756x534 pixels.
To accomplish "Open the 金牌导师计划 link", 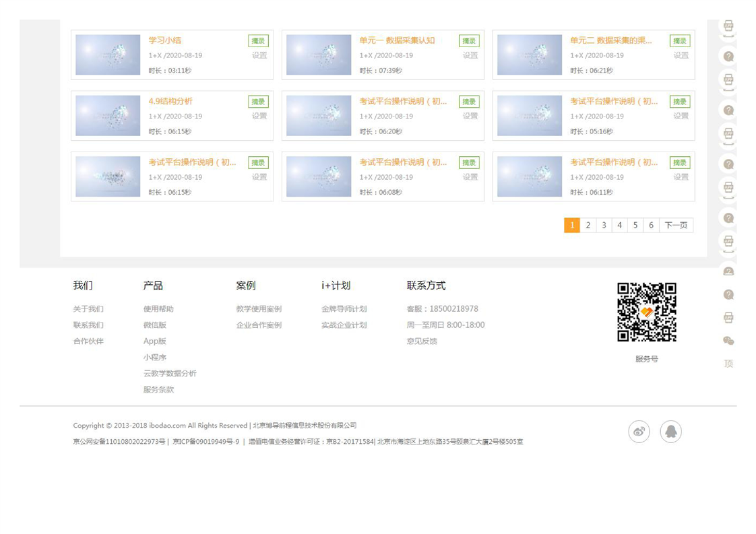I will (x=344, y=309).
